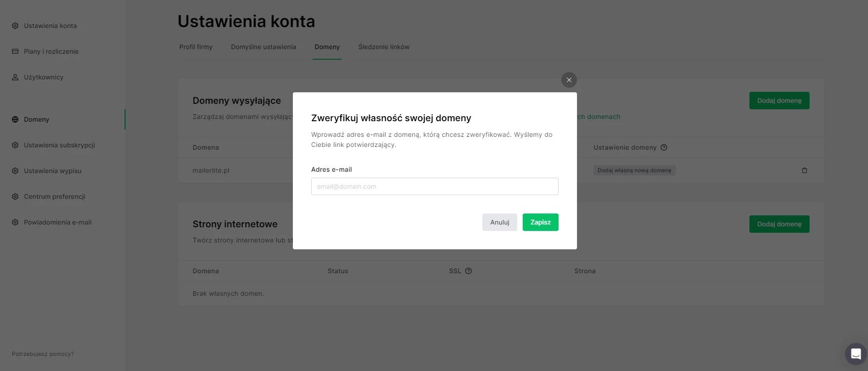This screenshot has height=371, width=868.
Task: Switch to the Profil firmy tab
Action: [x=196, y=47]
